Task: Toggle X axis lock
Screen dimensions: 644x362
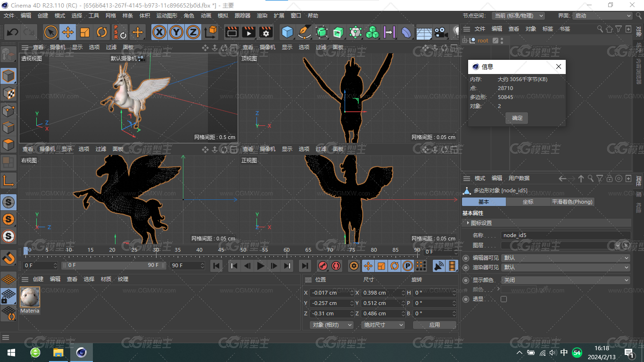Action: (160, 32)
